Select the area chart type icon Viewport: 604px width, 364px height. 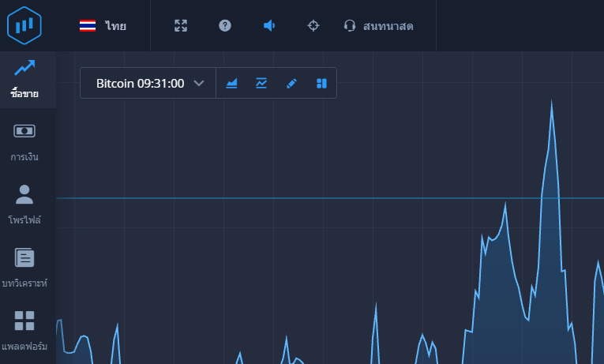(231, 83)
